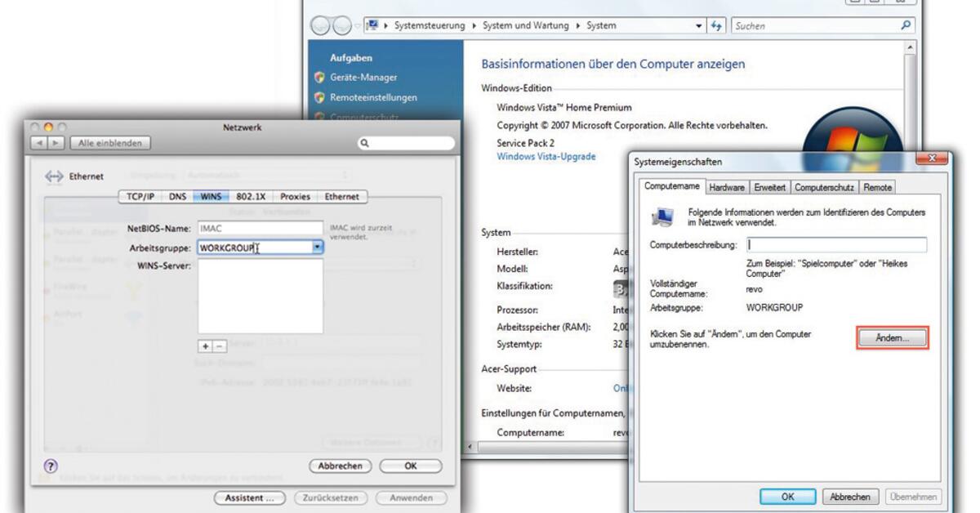Open the address bar history dropdown

(698, 25)
